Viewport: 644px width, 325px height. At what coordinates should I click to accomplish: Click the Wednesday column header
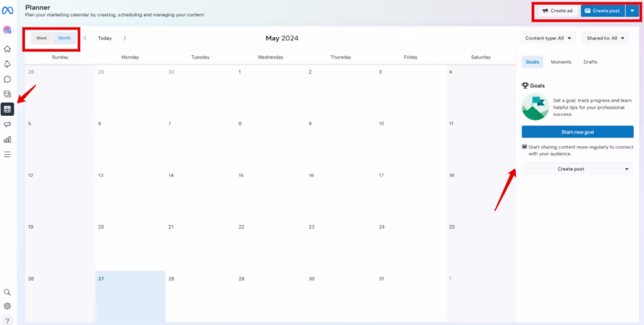270,57
